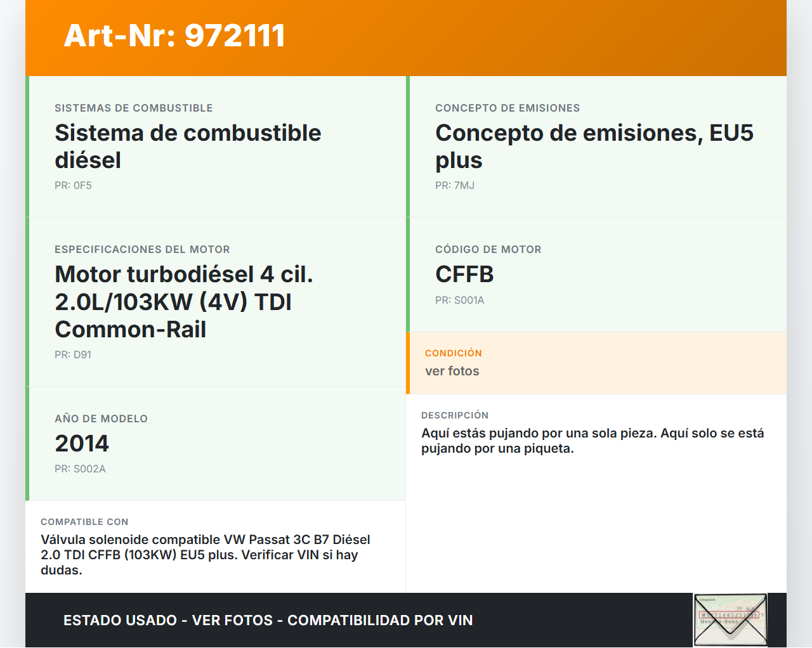Click 'ESPECIFICACIONES DEL MOTOR' label
Image resolution: width=812 pixels, height=648 pixels.
[142, 250]
